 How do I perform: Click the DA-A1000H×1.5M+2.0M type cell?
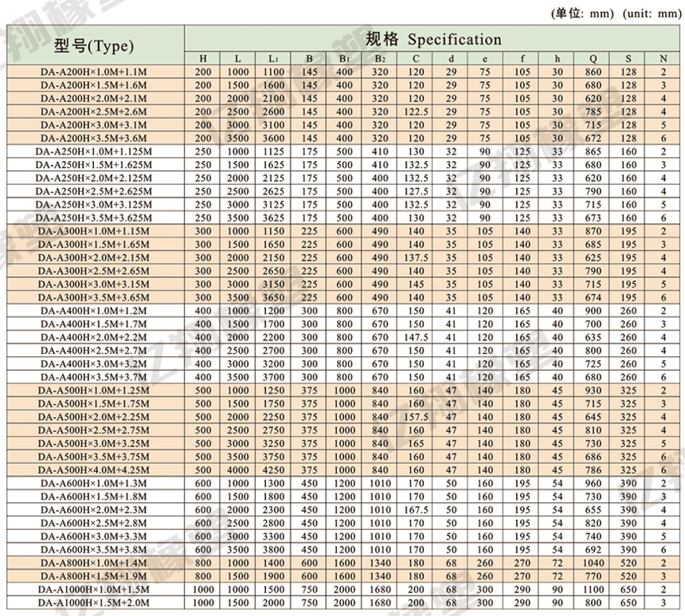point(93,602)
